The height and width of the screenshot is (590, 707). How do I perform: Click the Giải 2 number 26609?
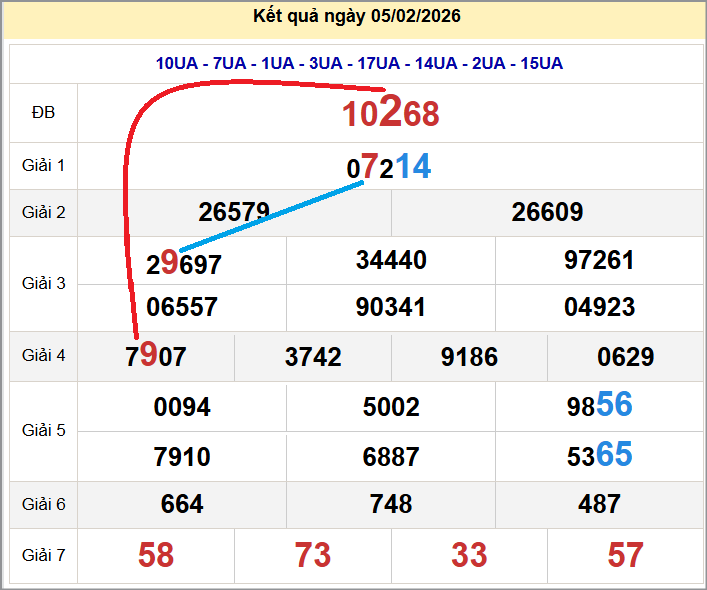(547, 212)
